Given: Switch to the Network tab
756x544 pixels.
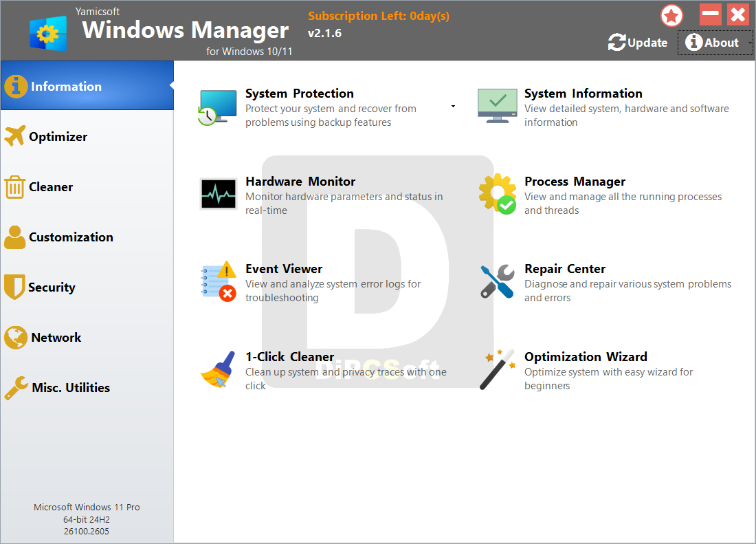Looking at the screenshot, I should (x=87, y=337).
